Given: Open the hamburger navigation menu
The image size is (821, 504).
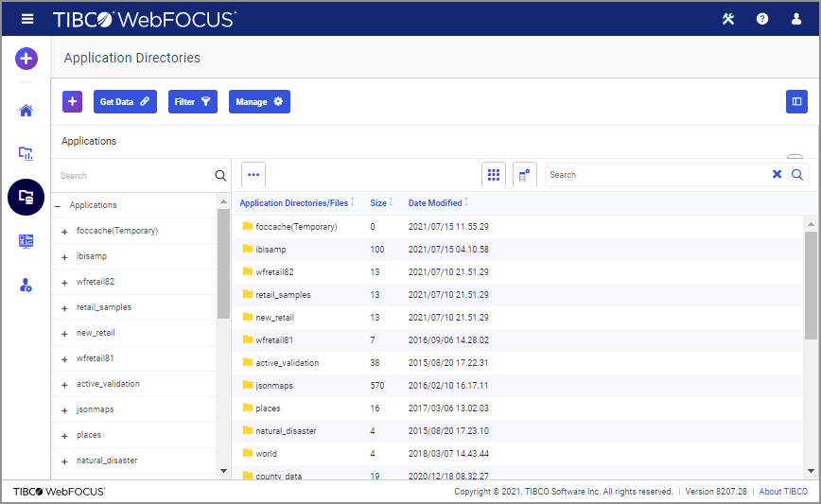Looking at the screenshot, I should tap(27, 19).
